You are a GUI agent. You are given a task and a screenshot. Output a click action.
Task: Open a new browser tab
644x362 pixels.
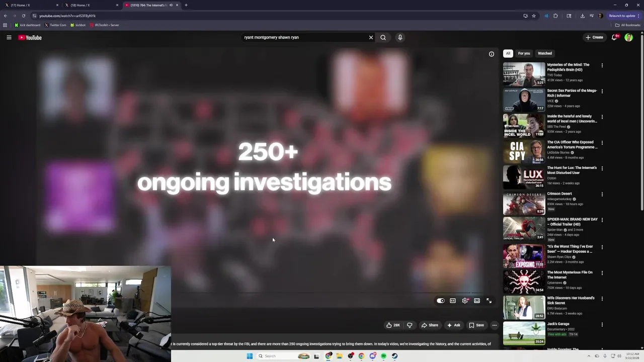coord(186,5)
